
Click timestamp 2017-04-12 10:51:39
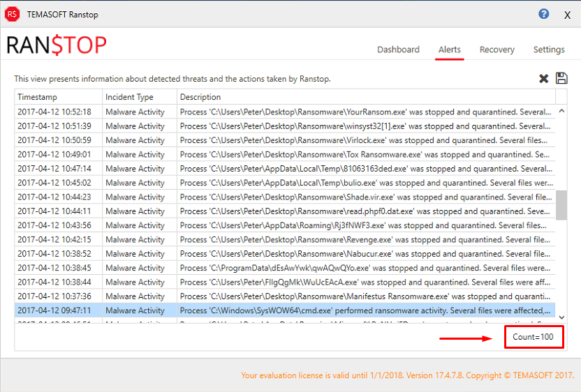click(x=54, y=126)
